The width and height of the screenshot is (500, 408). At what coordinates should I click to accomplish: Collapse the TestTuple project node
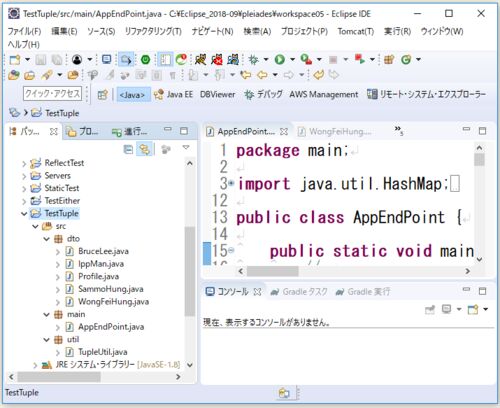[x=24, y=214]
